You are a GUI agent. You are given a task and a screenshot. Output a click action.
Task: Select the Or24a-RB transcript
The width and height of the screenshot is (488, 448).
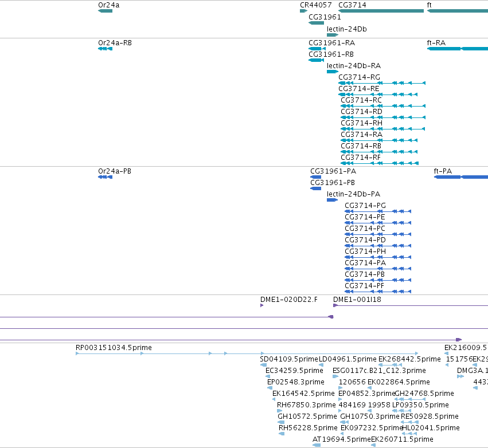[105, 49]
